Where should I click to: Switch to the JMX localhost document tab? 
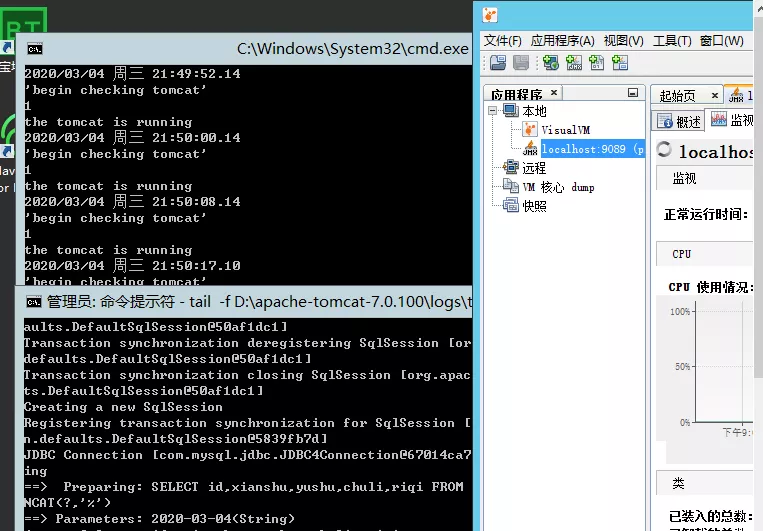(740, 95)
